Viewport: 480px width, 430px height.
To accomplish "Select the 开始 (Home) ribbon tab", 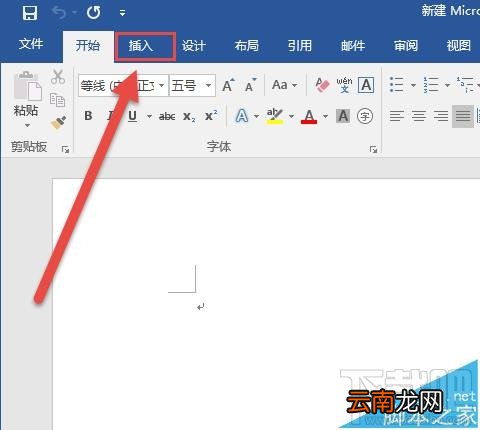I will [x=88, y=45].
